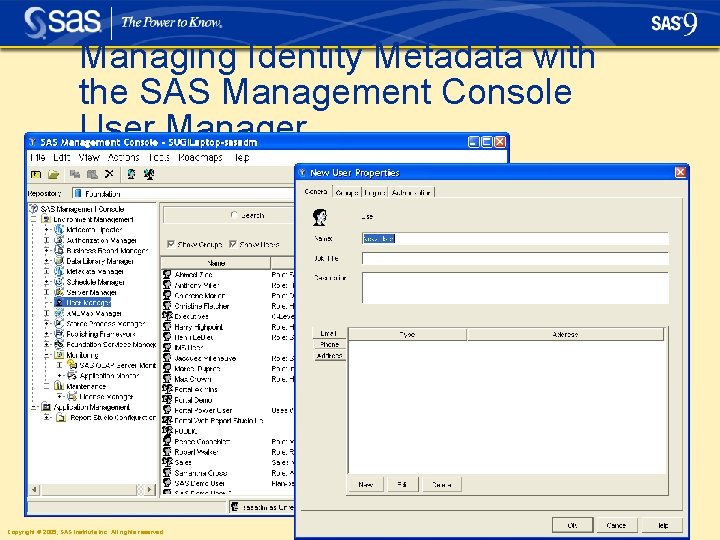Switch to the Logins tab

pyautogui.click(x=374, y=192)
